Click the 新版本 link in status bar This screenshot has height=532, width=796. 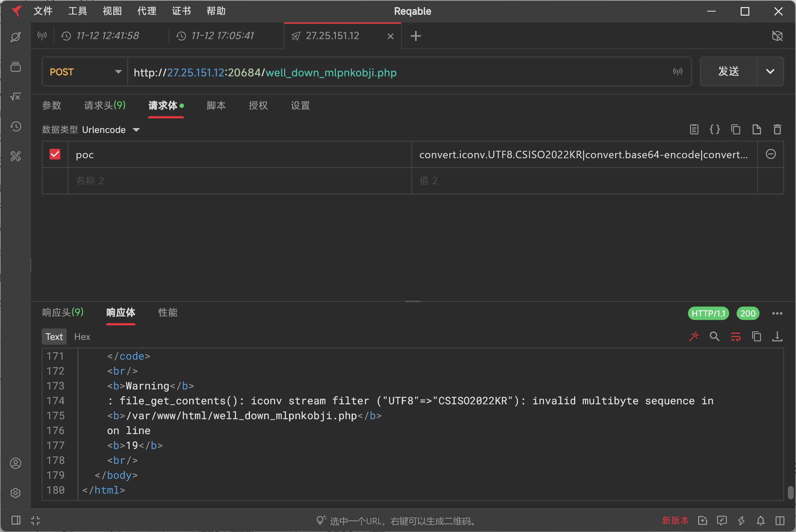pyautogui.click(x=675, y=520)
